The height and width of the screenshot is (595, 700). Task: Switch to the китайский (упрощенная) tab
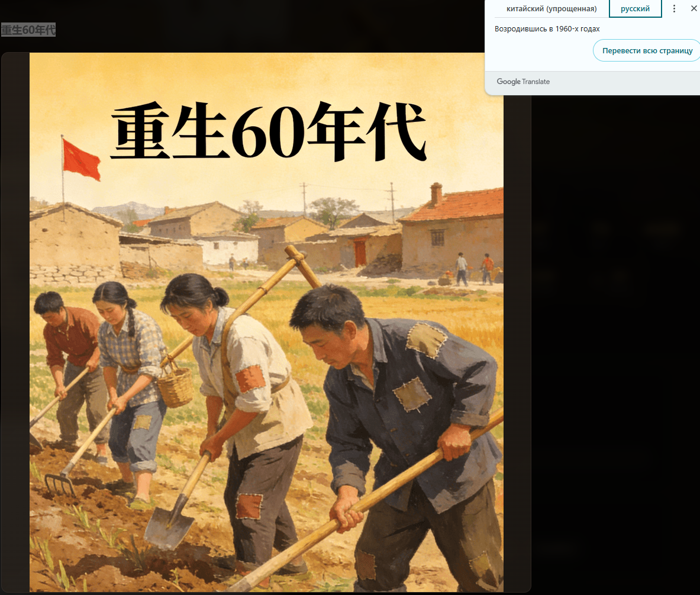(x=551, y=9)
